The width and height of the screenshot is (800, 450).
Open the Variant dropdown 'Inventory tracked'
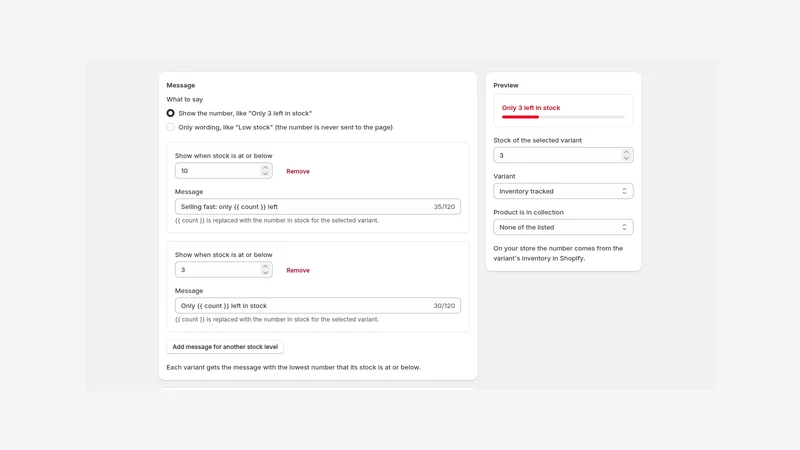click(x=563, y=191)
